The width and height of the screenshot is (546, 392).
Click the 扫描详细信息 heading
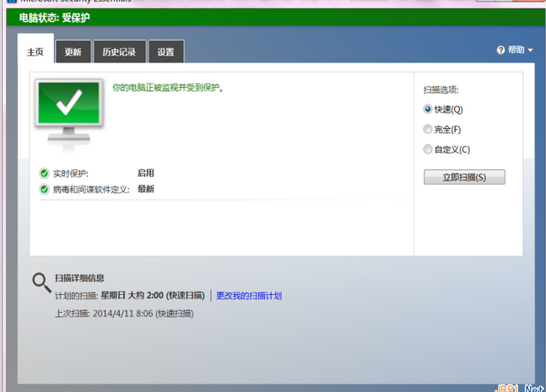[79, 278]
